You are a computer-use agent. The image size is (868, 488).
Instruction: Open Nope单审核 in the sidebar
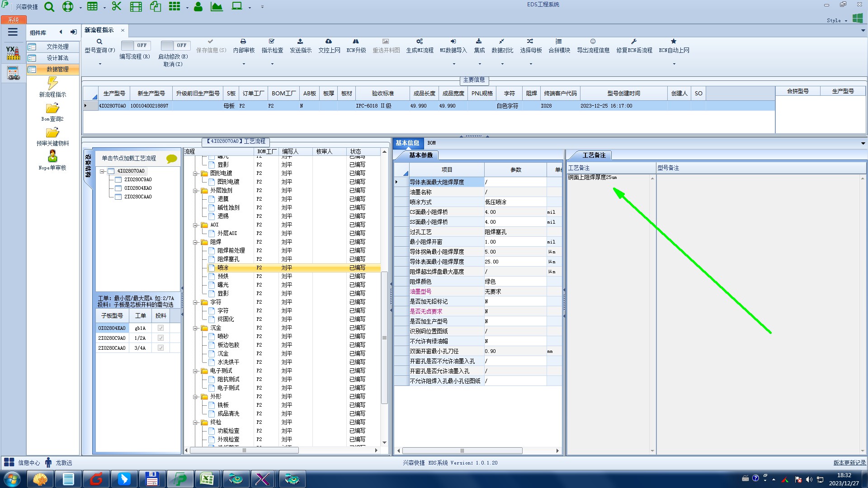52,157
